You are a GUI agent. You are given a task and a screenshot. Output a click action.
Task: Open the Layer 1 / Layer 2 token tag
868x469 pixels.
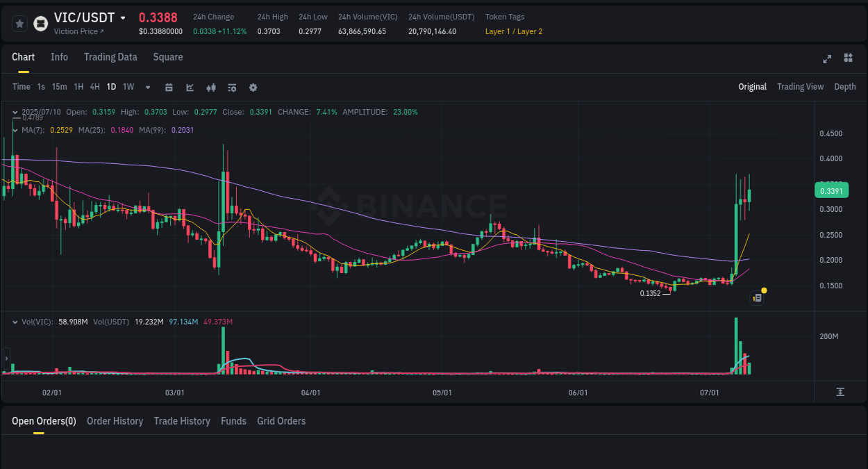(514, 31)
